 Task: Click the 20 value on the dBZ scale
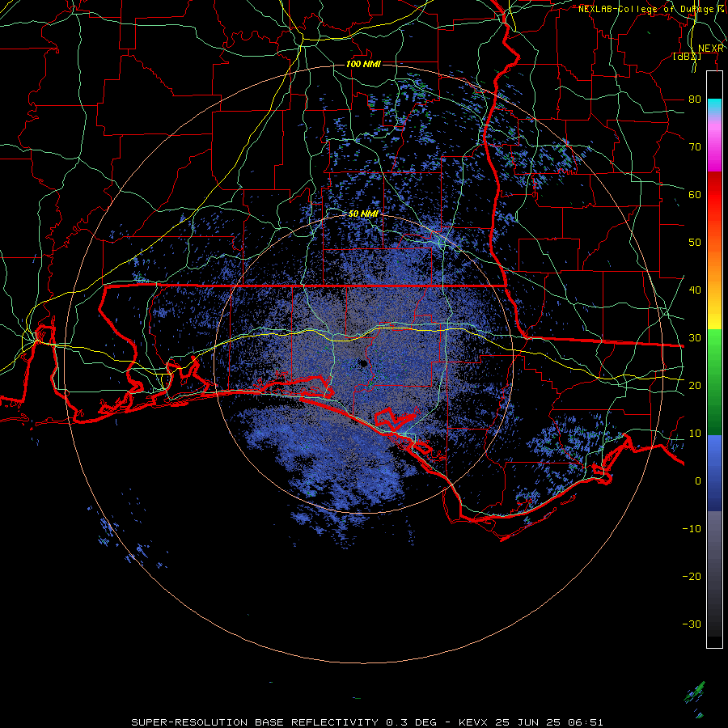tap(695, 385)
